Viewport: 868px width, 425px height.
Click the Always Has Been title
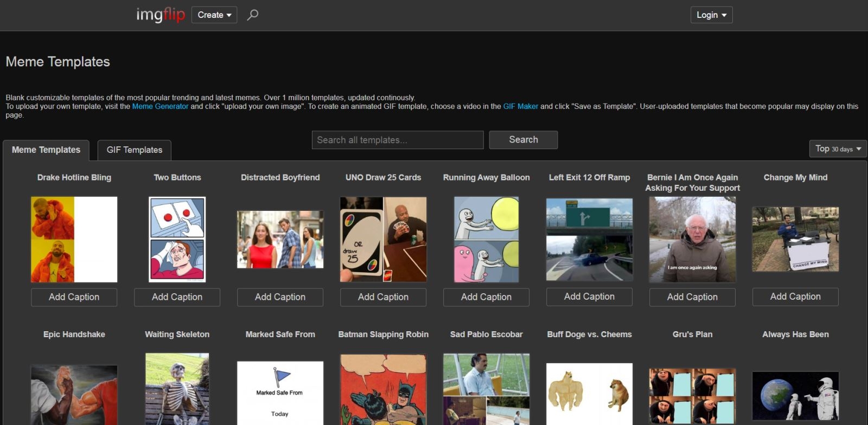[796, 334]
